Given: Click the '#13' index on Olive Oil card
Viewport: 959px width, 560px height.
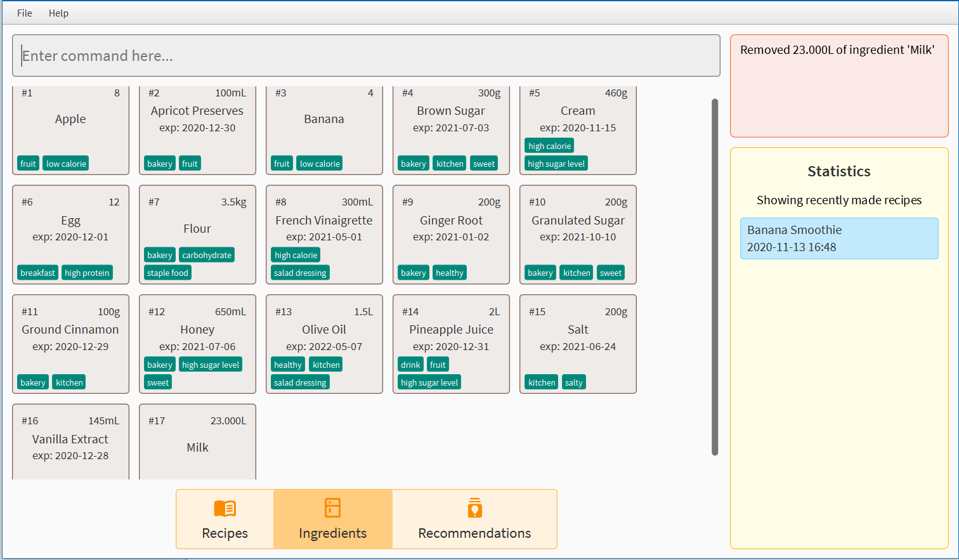Looking at the screenshot, I should 284,311.
